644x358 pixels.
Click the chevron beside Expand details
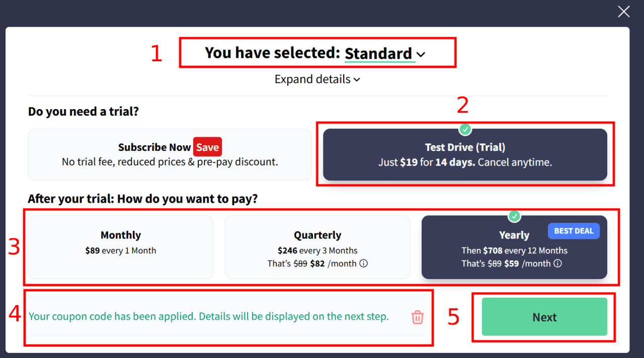357,79
